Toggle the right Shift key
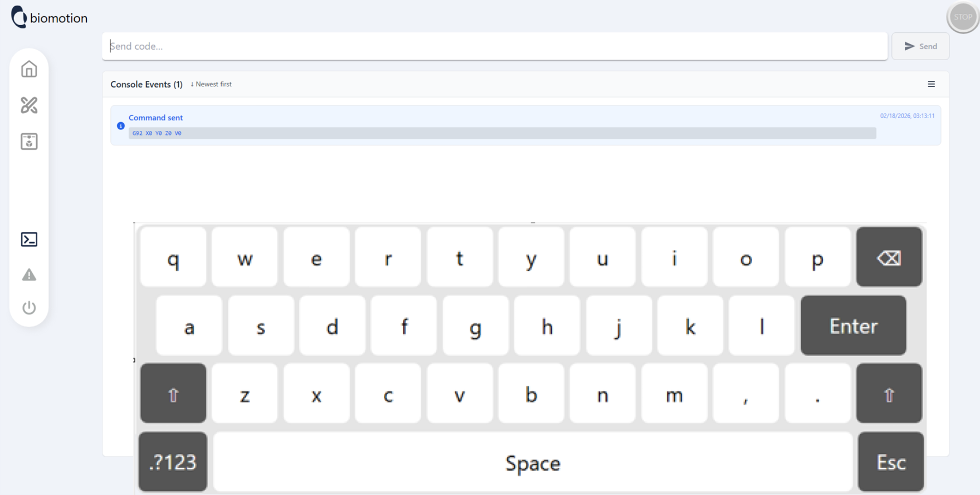 click(889, 394)
